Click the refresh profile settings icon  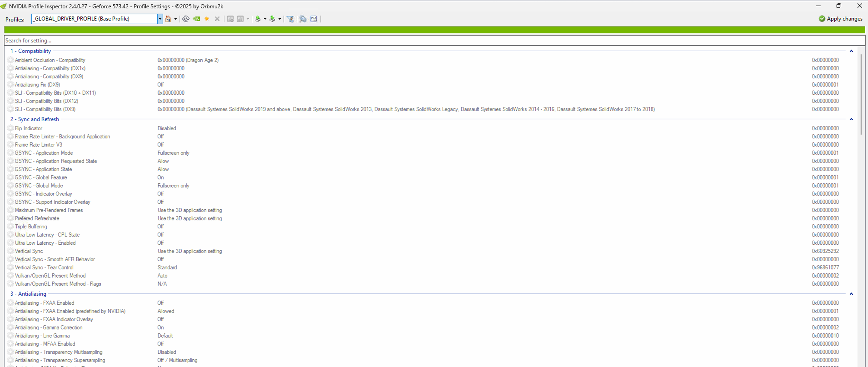pyautogui.click(x=186, y=19)
